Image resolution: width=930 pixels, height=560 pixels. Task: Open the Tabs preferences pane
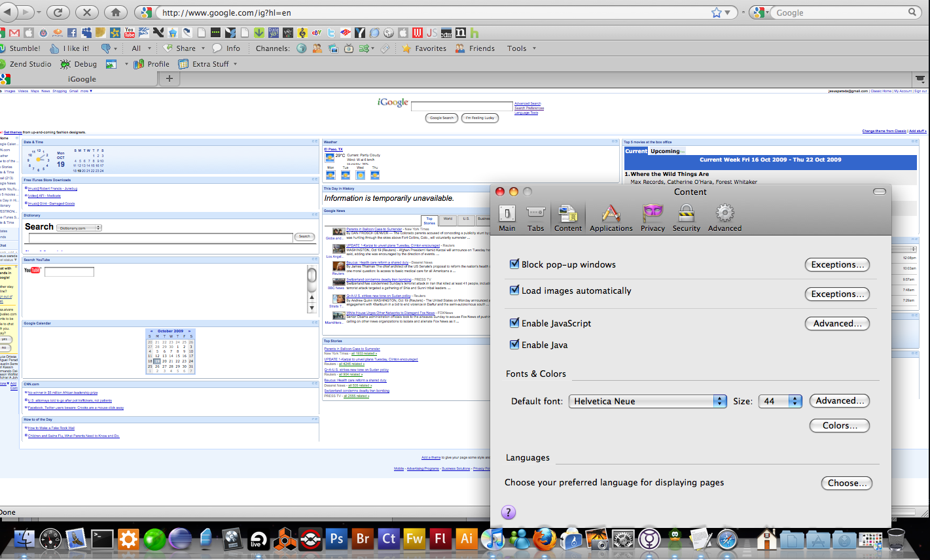tap(536, 218)
